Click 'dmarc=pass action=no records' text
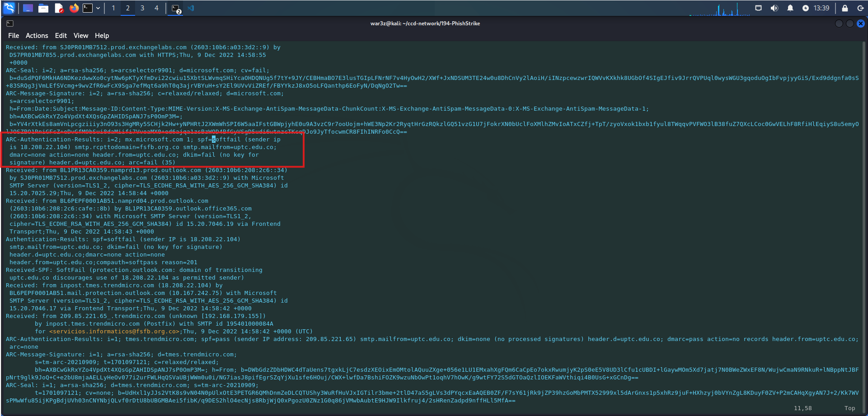The height and width of the screenshot is (416, 868). click(x=718, y=339)
